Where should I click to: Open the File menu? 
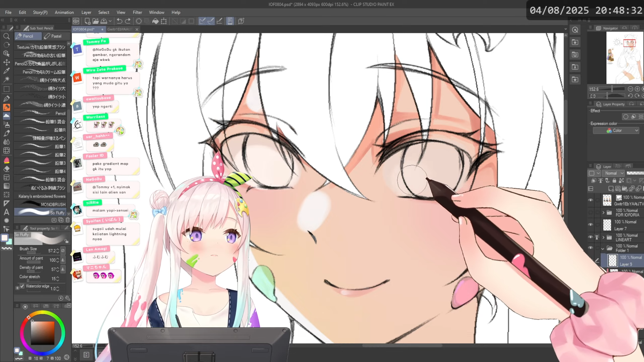tap(8, 12)
